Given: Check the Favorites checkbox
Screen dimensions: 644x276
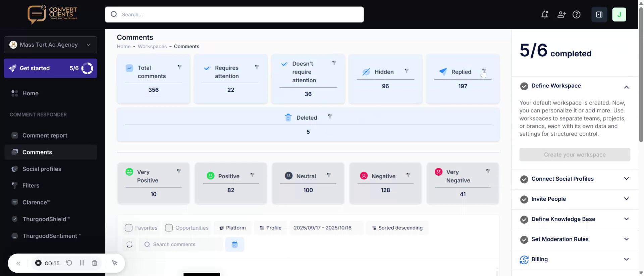Looking at the screenshot, I should [128, 228].
